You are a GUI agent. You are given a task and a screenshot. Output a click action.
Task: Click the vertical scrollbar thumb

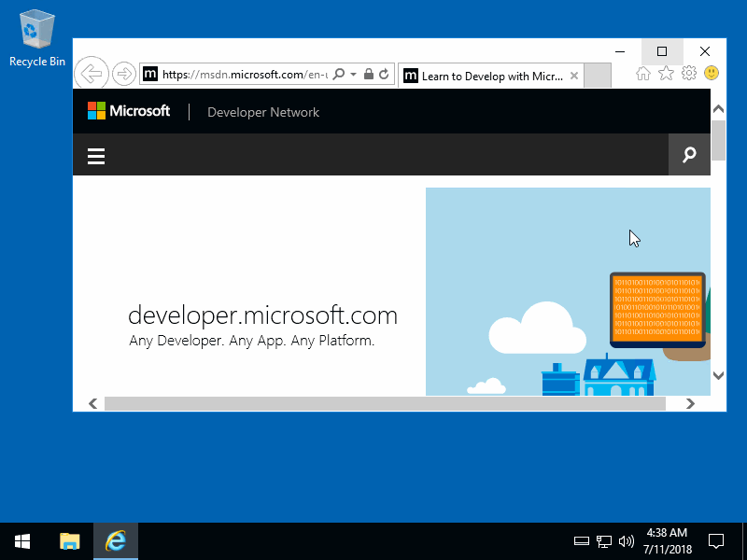(x=718, y=141)
